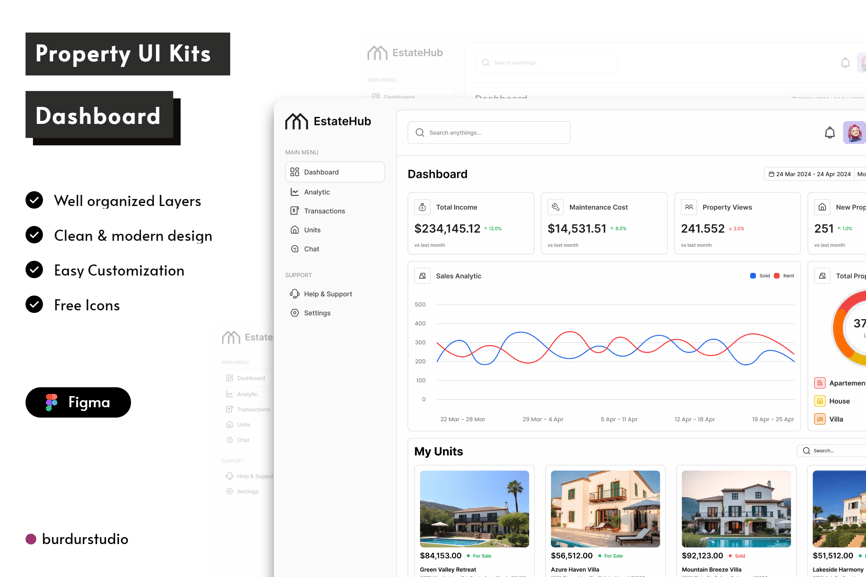The height and width of the screenshot is (577, 866).
Task: Open the user profile avatar
Action: pyautogui.click(x=854, y=133)
